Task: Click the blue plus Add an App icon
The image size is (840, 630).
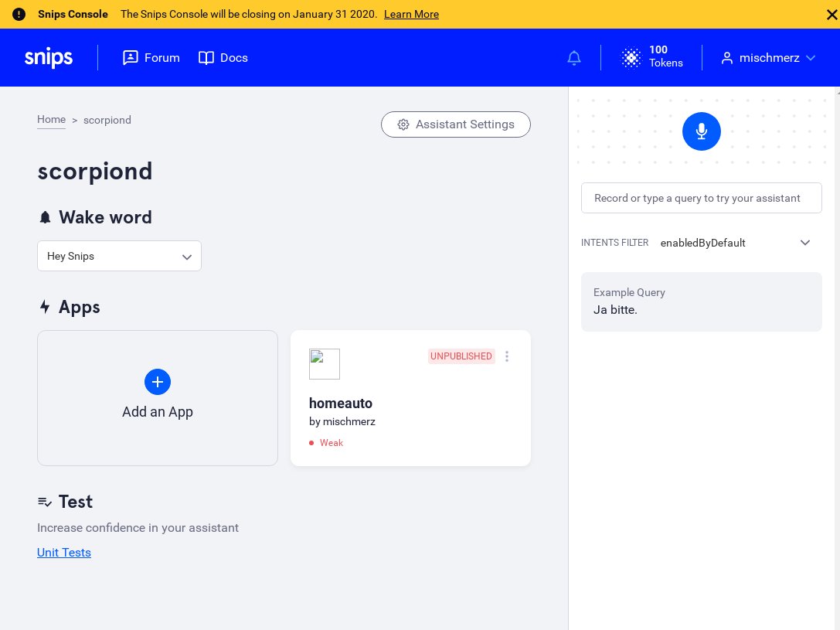Action: (158, 382)
